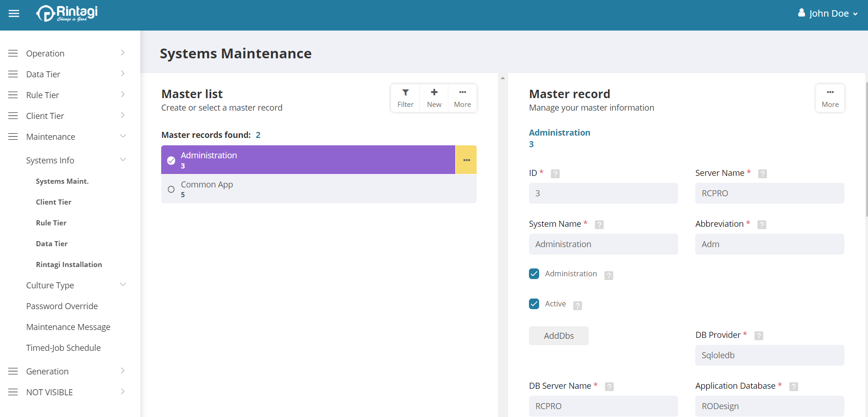
Task: Expand the Generation menu chevron
Action: 123,371
